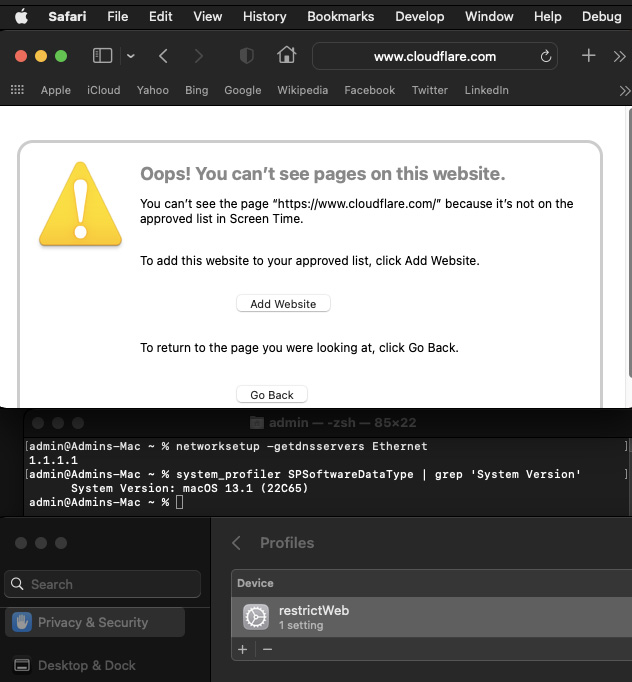Open the History menu
The width and height of the screenshot is (632, 682).
pos(264,17)
